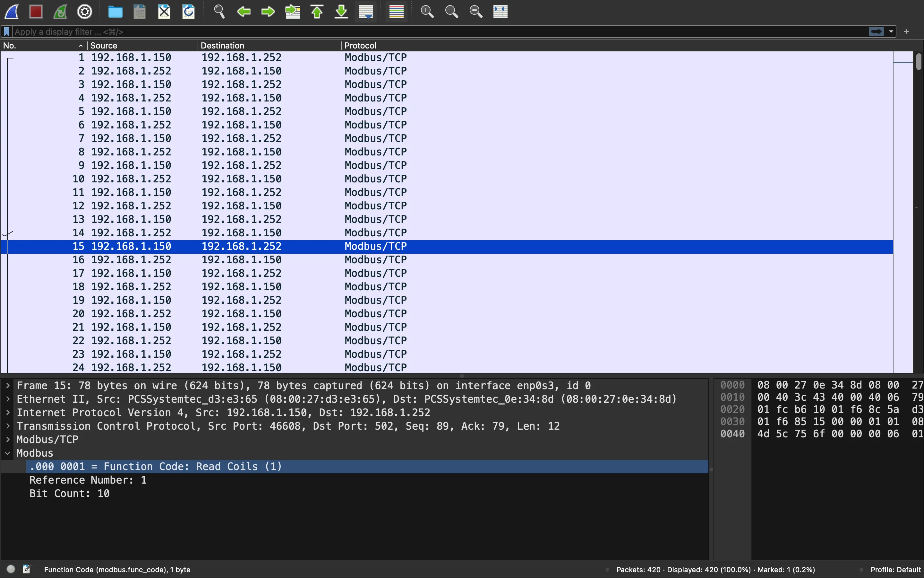Open capture options gear icon
This screenshot has width=924, height=578.
tap(85, 12)
